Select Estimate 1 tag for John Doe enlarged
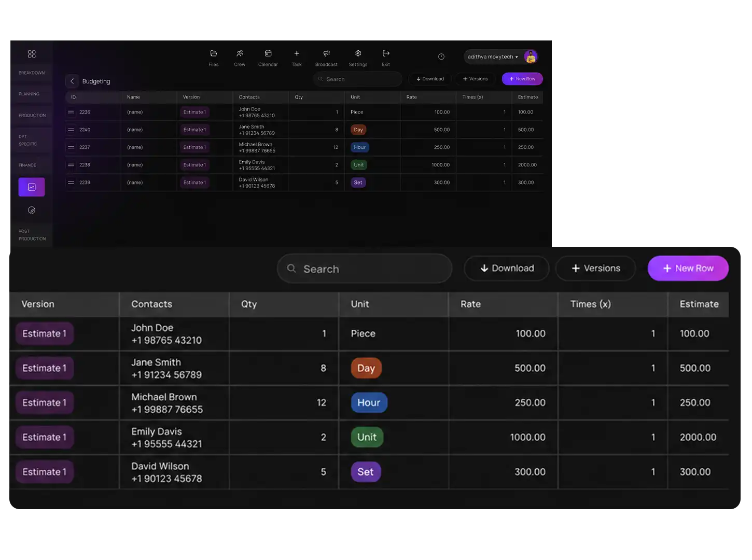This screenshot has height=560, width=752. [45, 333]
